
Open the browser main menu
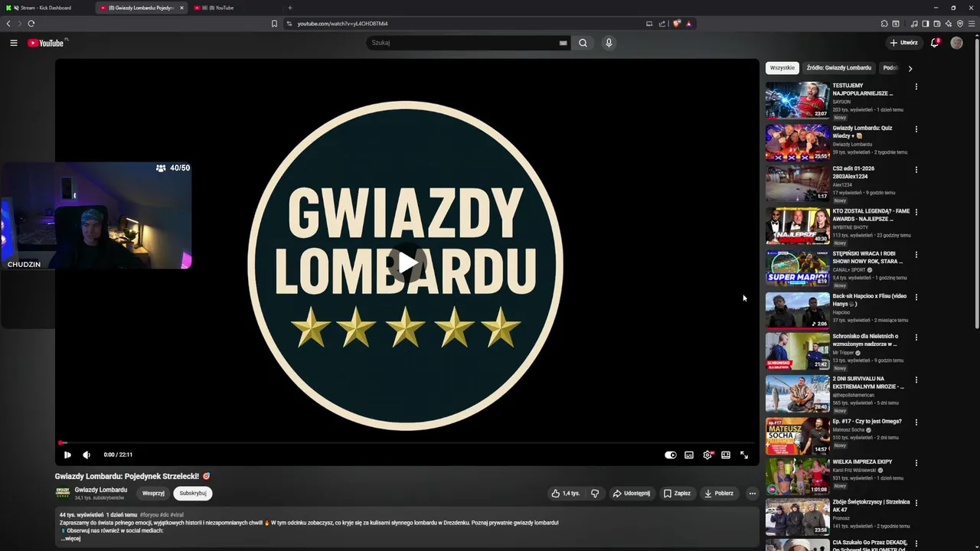pos(972,24)
